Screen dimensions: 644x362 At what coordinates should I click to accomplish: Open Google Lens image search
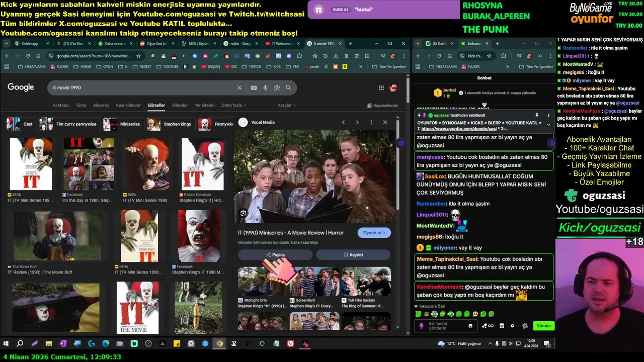(x=277, y=87)
